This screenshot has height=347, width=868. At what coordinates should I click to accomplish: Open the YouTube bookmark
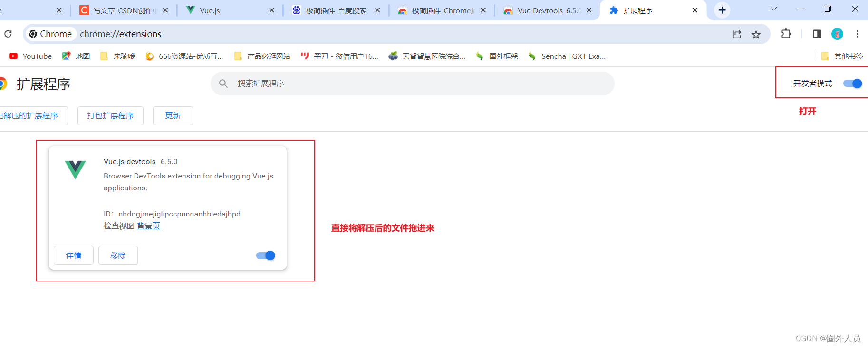(30, 56)
